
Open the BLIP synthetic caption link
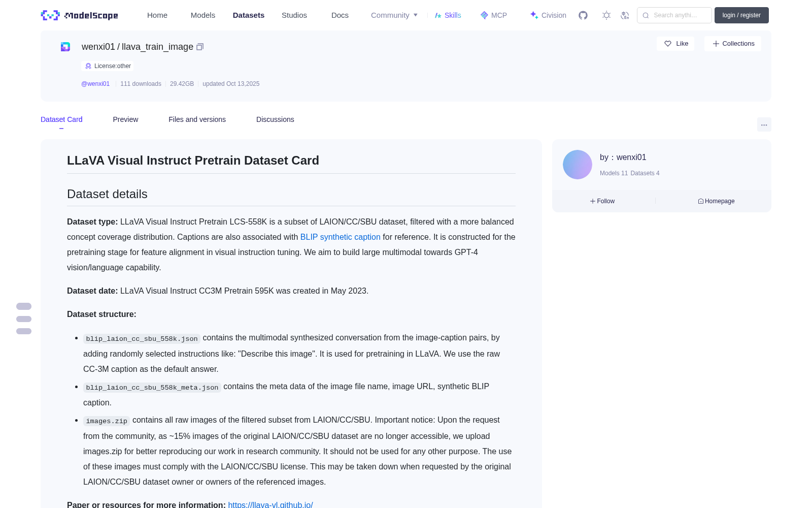(x=340, y=237)
